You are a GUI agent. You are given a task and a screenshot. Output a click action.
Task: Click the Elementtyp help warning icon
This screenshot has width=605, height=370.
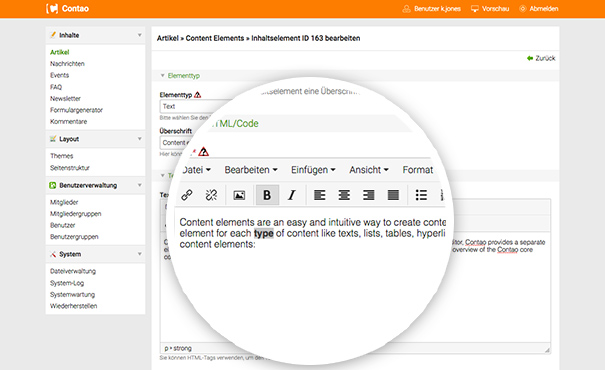point(198,95)
